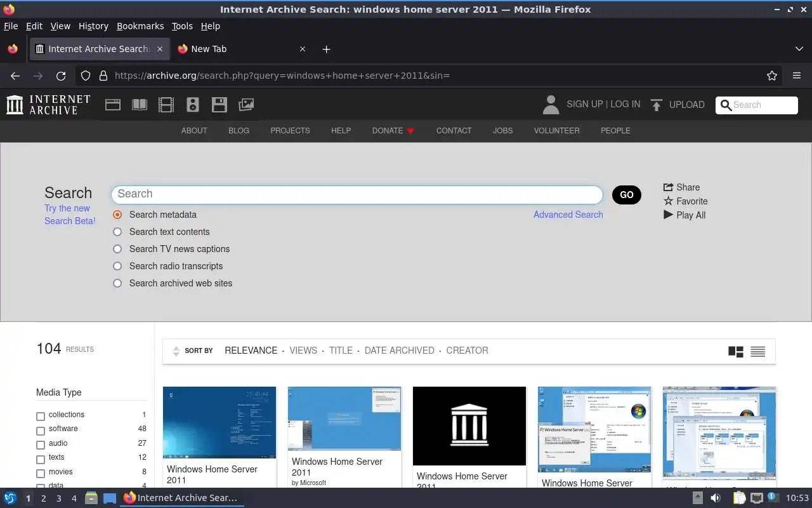Click the GO search button
This screenshot has width=812, height=508.
click(627, 195)
